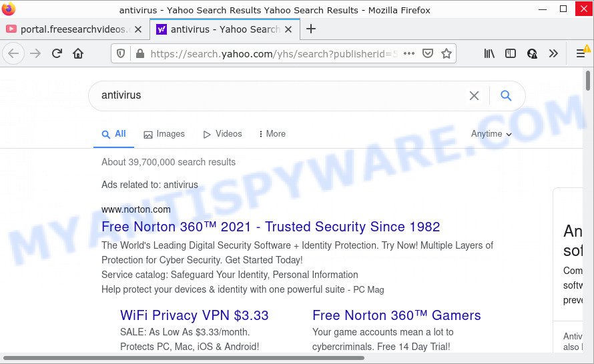Open Free Norton 360 2021 ad link
Image resolution: width=594 pixels, height=364 pixels.
[270, 227]
